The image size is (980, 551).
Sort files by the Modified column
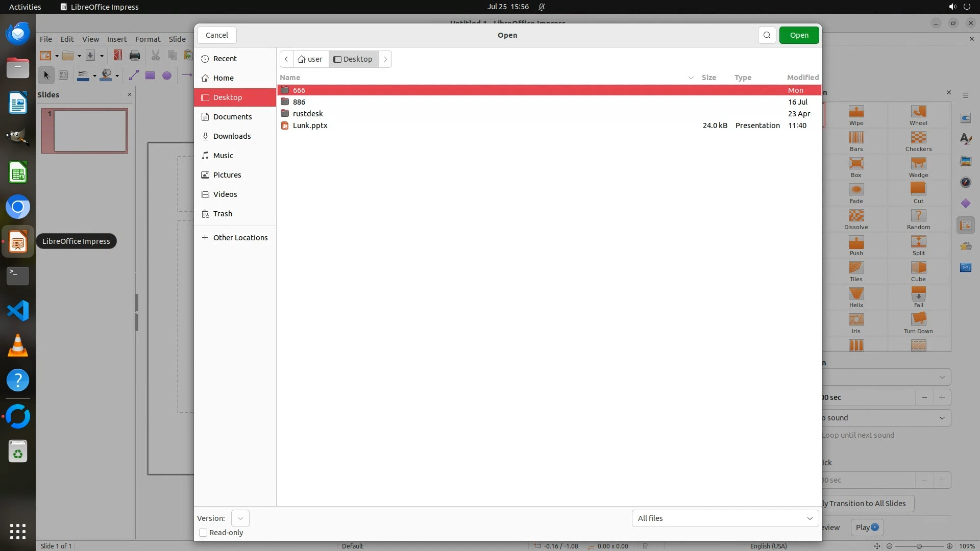[802, 78]
